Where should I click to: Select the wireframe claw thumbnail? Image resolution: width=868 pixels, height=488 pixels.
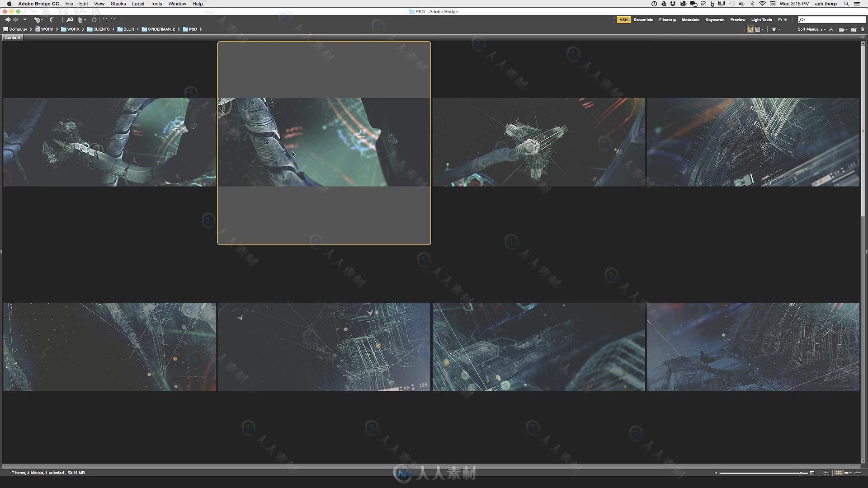pos(538,142)
